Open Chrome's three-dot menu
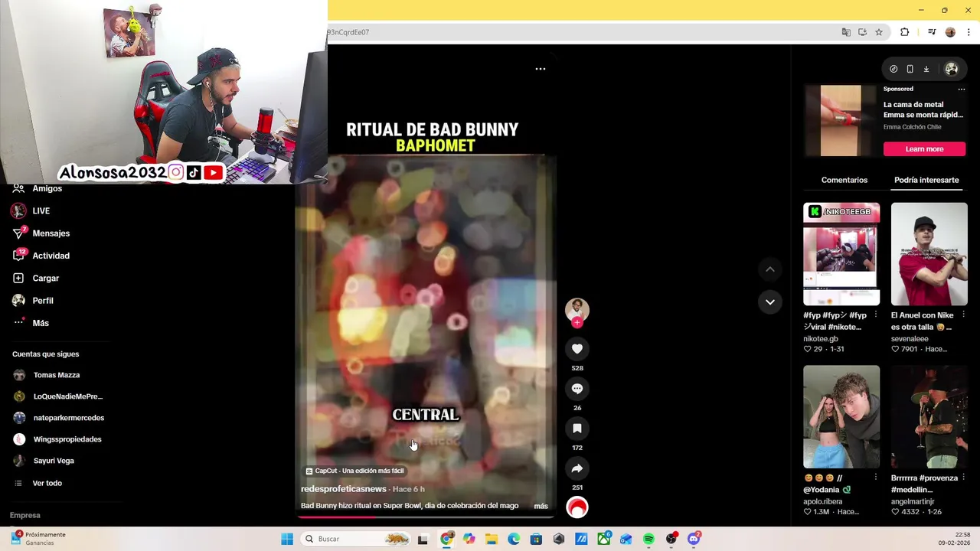This screenshot has width=980, height=551. coord(969,32)
